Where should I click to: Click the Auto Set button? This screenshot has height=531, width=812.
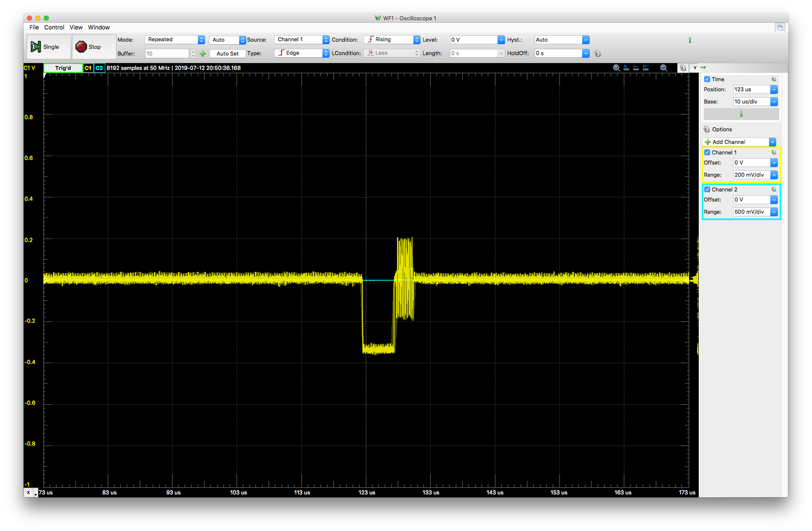click(x=227, y=53)
